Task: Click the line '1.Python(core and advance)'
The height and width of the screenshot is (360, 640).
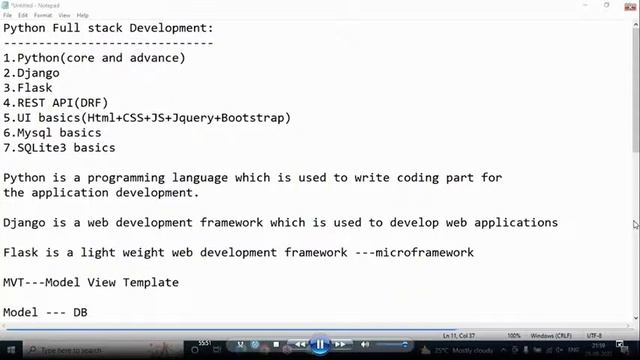Action: coord(94,58)
